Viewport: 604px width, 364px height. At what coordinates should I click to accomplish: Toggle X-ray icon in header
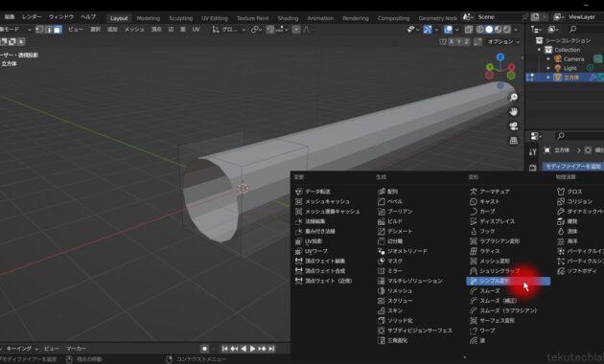click(x=469, y=30)
